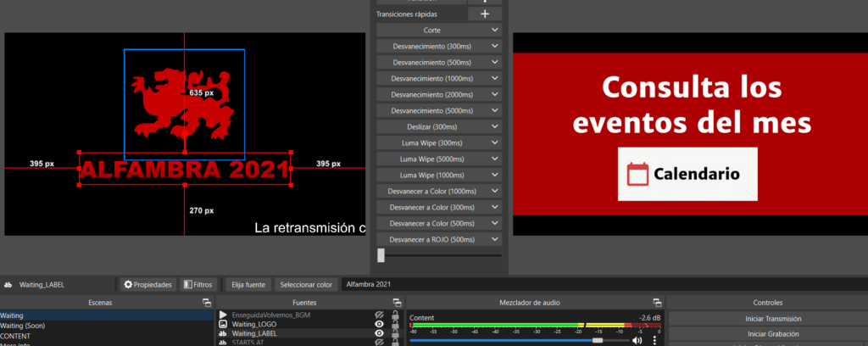The image size is (868, 346).
Task: Expand the Corte transition dropdown arrow
Action: click(x=495, y=31)
